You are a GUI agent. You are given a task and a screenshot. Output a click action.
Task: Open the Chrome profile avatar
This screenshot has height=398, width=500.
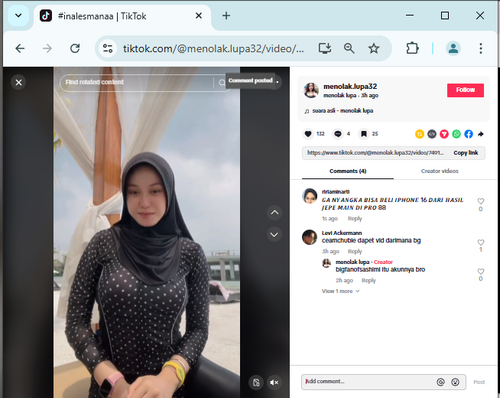453,49
